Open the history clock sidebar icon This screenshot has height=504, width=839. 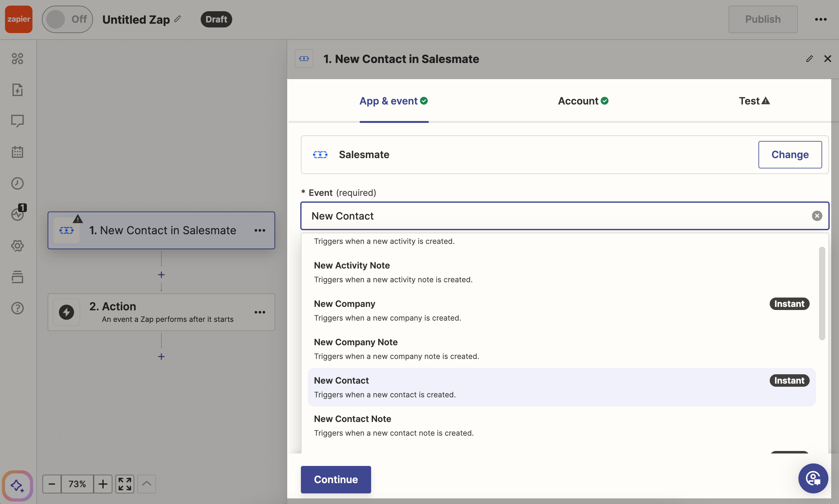(x=17, y=183)
